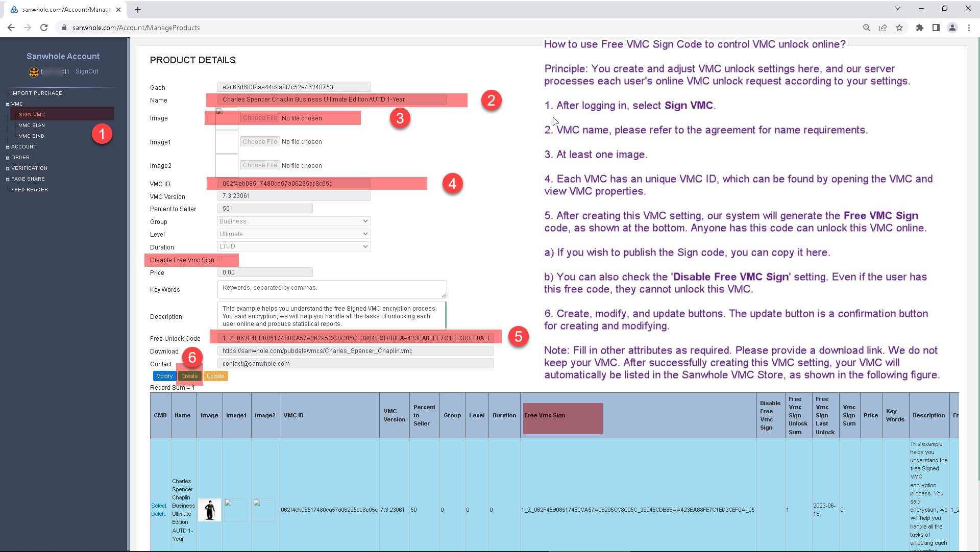The height and width of the screenshot is (552, 980).
Task: Click the Gash input field
Action: click(x=293, y=87)
